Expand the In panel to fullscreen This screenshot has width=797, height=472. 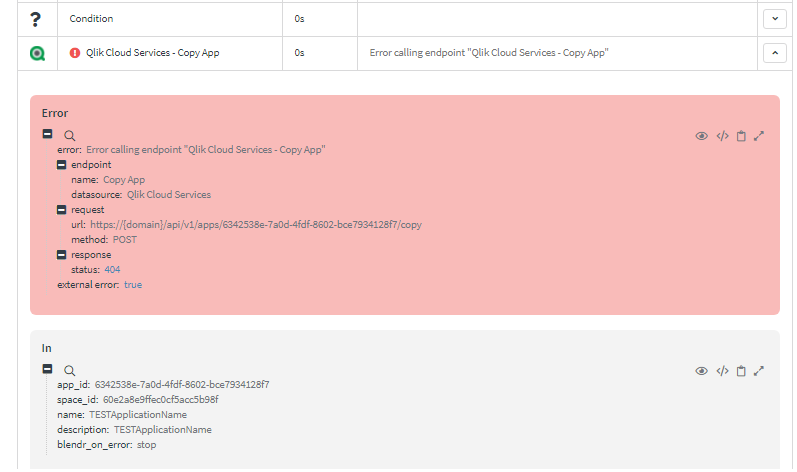759,371
